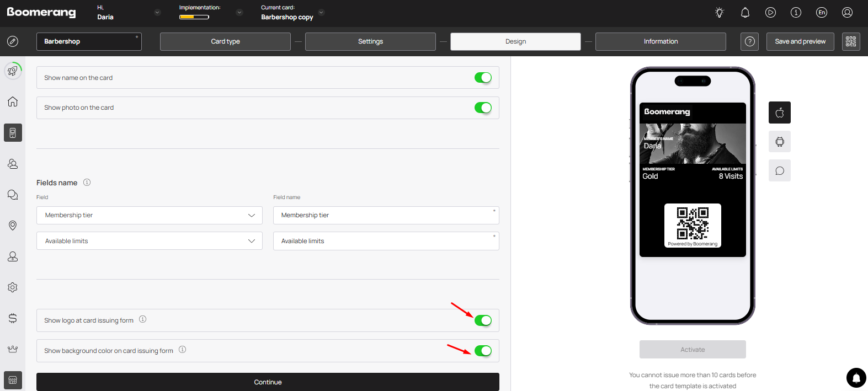Click the help question mark button
This screenshot has width=868, height=391.
(750, 41)
